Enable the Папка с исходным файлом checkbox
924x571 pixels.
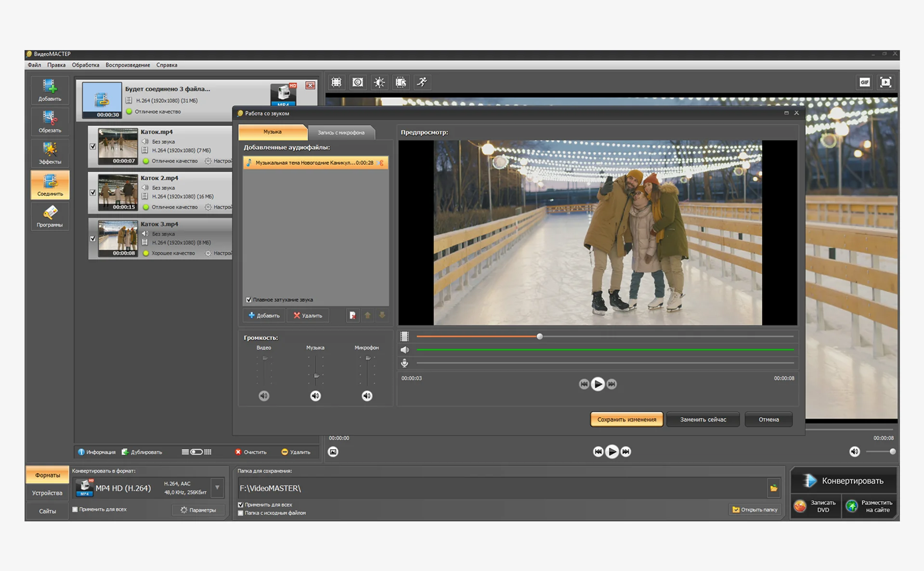tap(241, 513)
